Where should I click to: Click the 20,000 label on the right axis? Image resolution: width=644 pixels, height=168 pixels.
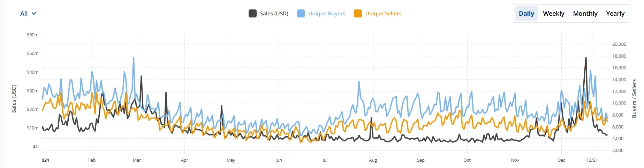click(619, 44)
